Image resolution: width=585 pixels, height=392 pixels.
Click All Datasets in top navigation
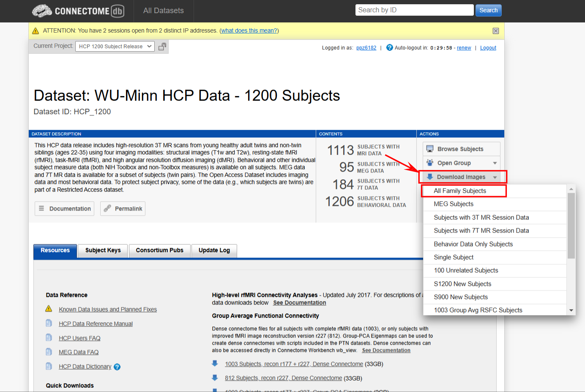pos(164,11)
